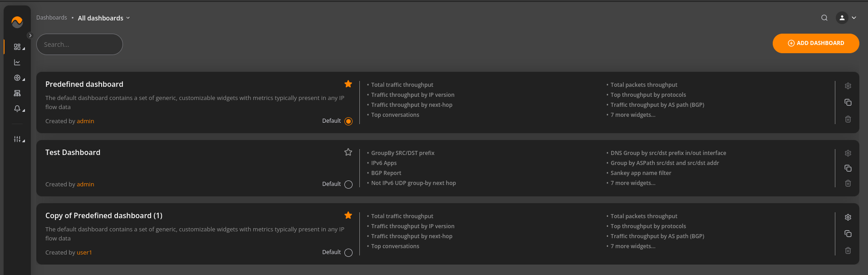Open the chart reports sidebar icon
Viewport: 868px width, 275px height.
coord(17,62)
